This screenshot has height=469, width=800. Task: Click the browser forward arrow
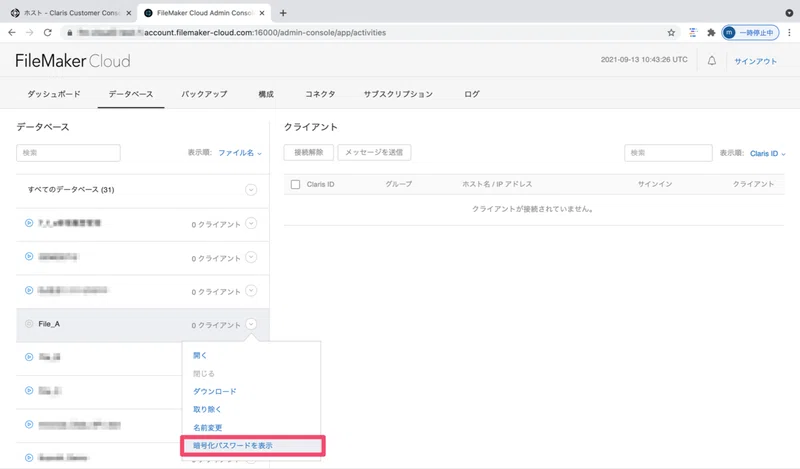click(30, 32)
